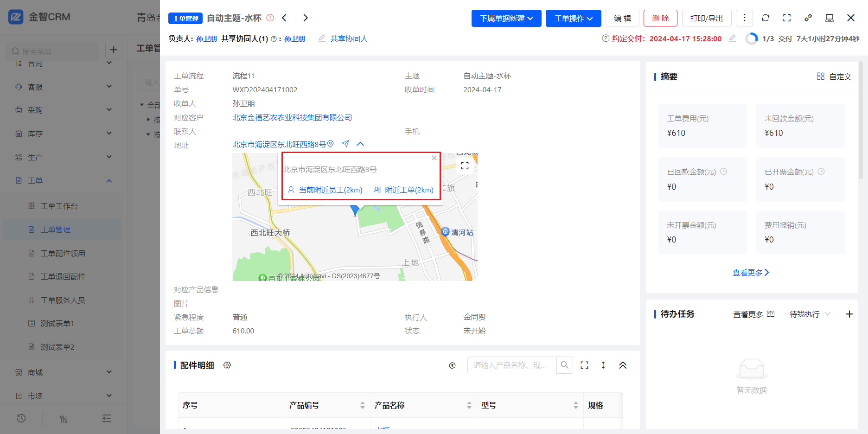Go to the previous work order

[x=284, y=18]
